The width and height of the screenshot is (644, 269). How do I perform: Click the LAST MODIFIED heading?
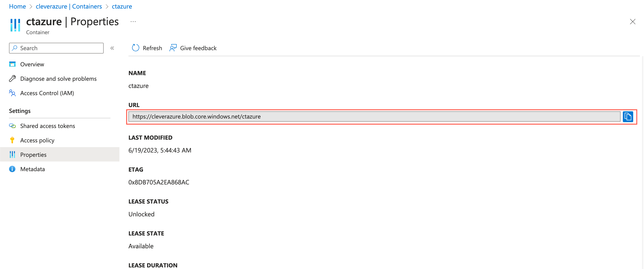coord(150,137)
